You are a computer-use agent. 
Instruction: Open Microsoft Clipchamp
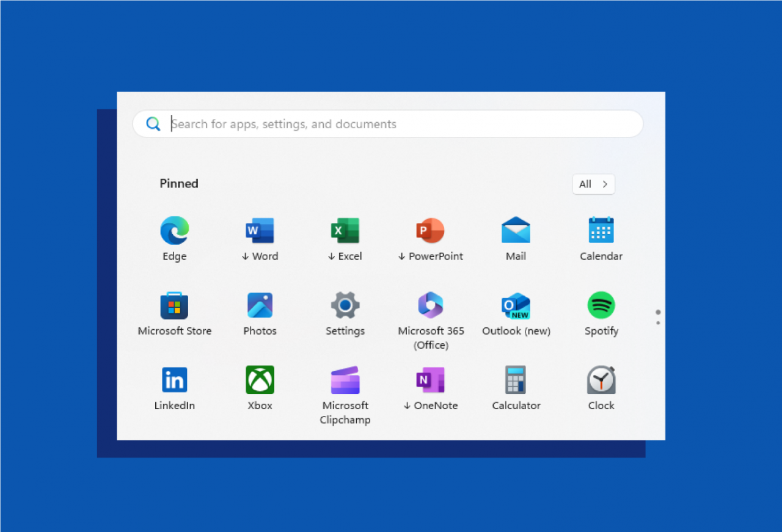[x=345, y=381]
